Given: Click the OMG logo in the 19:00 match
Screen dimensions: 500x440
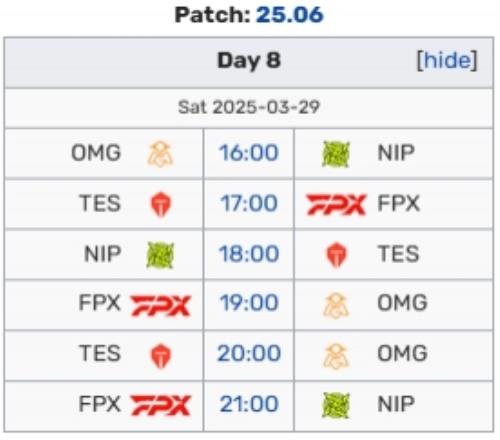Looking at the screenshot, I should point(336,305).
